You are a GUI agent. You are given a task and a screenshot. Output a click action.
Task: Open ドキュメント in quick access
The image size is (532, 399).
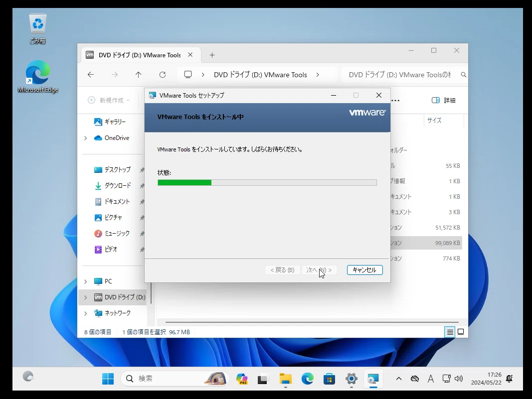(x=112, y=201)
